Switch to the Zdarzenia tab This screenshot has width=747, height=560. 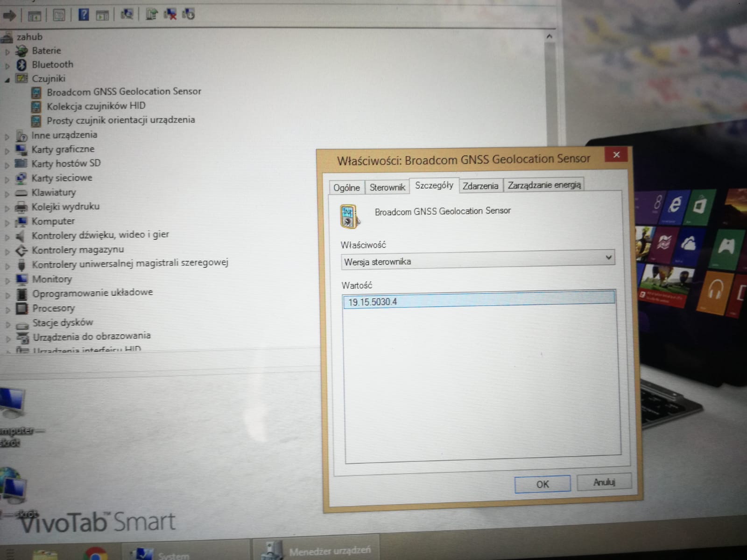[x=480, y=186]
